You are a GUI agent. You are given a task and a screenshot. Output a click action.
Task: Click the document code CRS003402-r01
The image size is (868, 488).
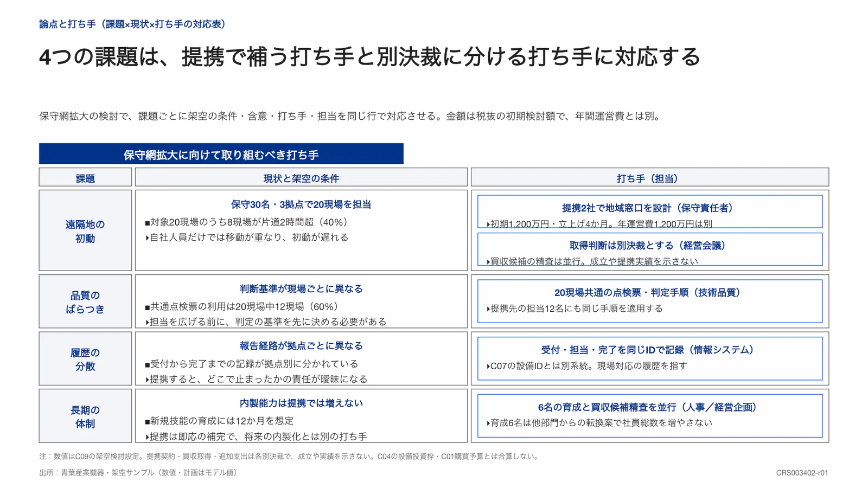pyautogui.click(x=802, y=473)
